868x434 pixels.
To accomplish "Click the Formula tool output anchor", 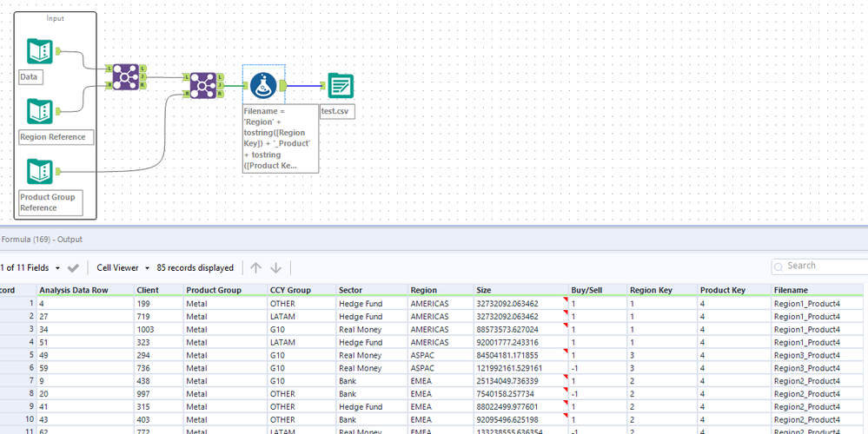I will [x=284, y=85].
